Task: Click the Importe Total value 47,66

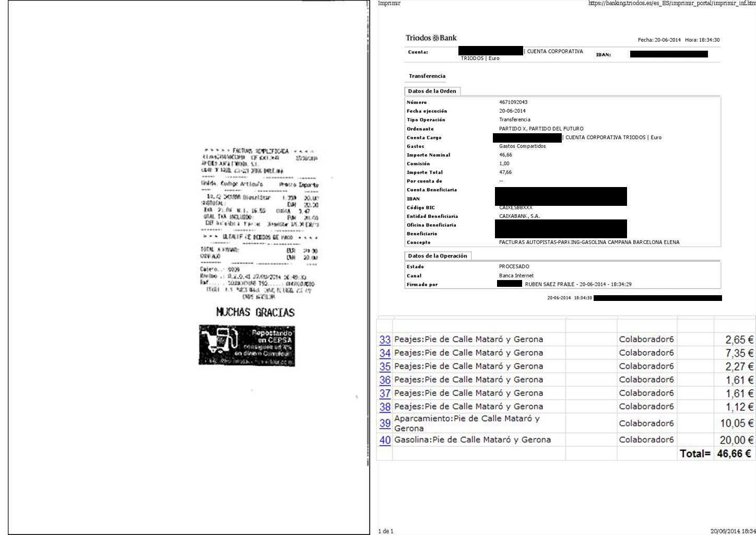Action: (x=505, y=172)
